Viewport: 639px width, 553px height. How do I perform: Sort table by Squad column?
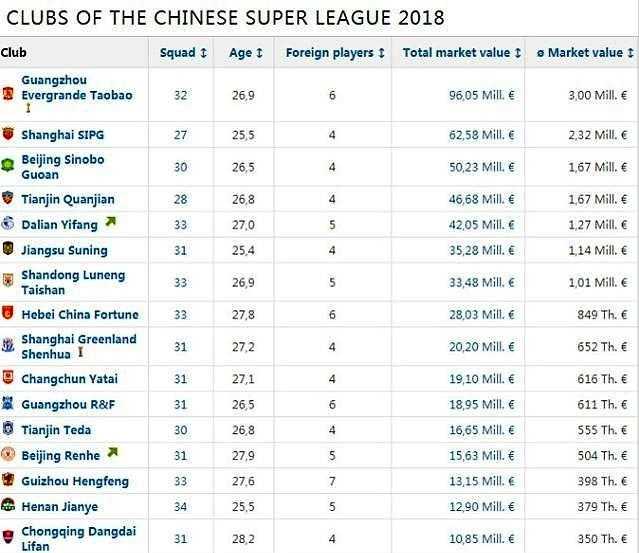coord(183,53)
